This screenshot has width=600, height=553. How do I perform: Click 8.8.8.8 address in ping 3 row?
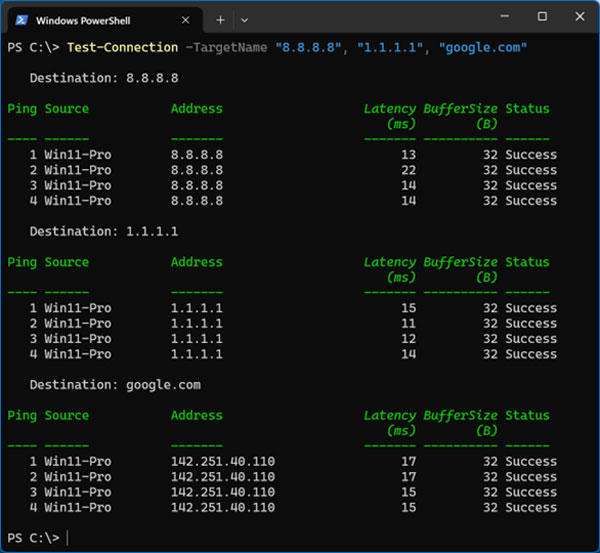pos(197,185)
